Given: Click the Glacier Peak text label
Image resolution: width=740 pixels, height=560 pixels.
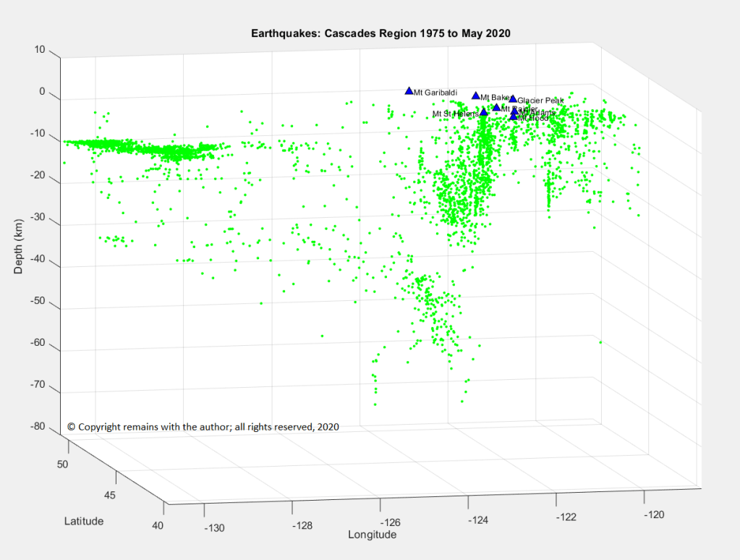Looking at the screenshot, I should (540, 101).
